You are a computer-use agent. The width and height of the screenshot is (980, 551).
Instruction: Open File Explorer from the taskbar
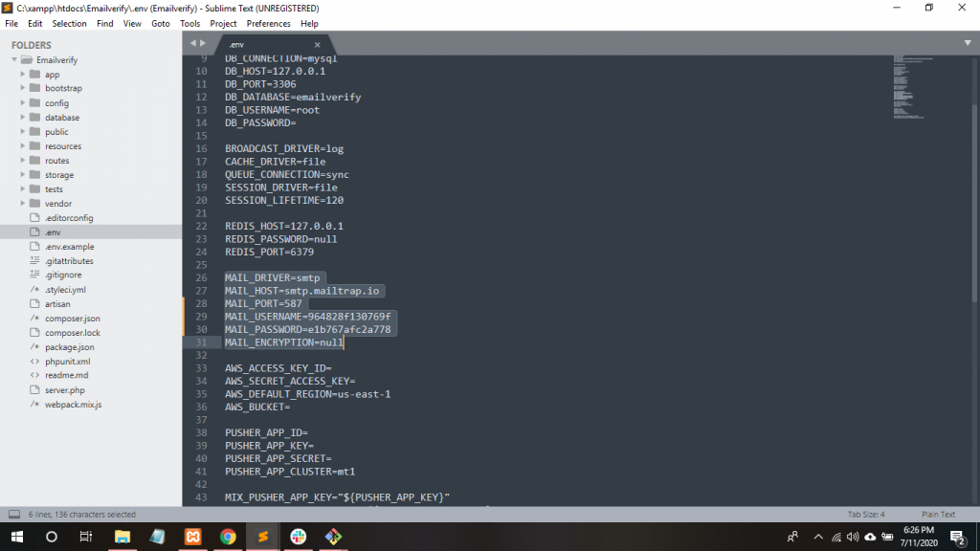[122, 537]
